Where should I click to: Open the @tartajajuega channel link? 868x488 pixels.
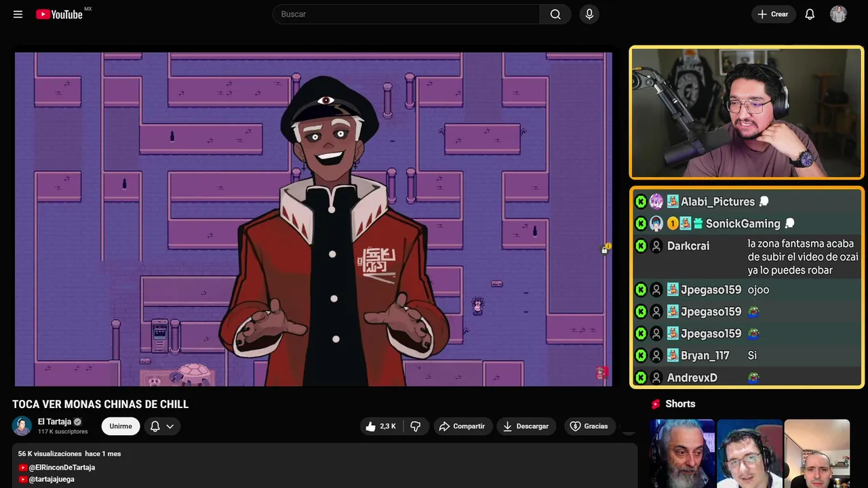click(52, 479)
